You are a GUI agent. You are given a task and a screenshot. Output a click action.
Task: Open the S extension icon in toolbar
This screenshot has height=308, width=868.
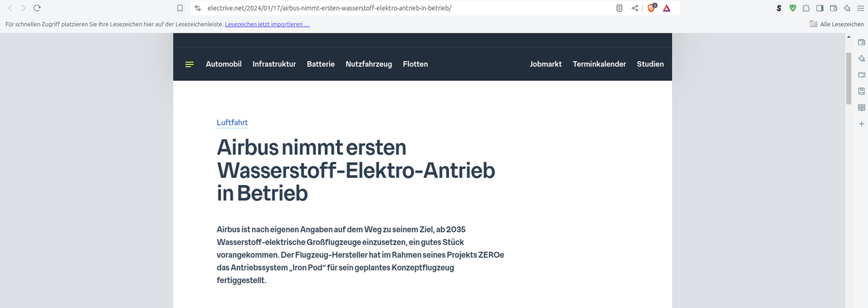779,8
